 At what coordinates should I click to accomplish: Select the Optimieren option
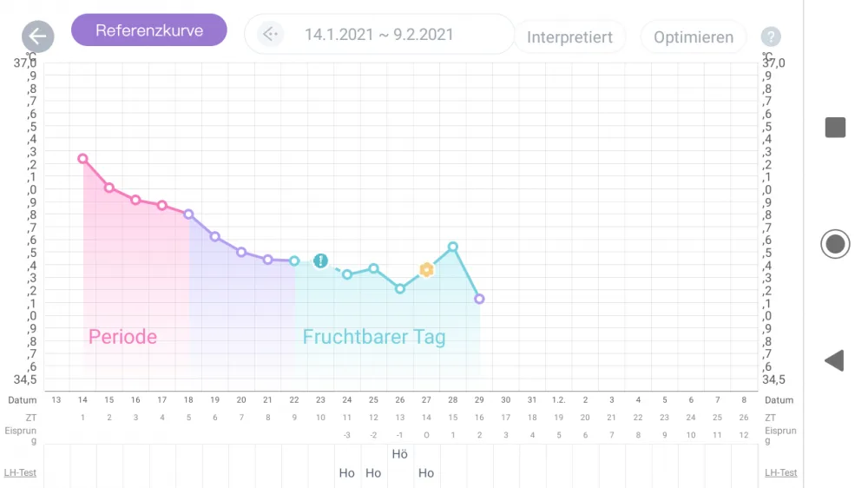694,37
